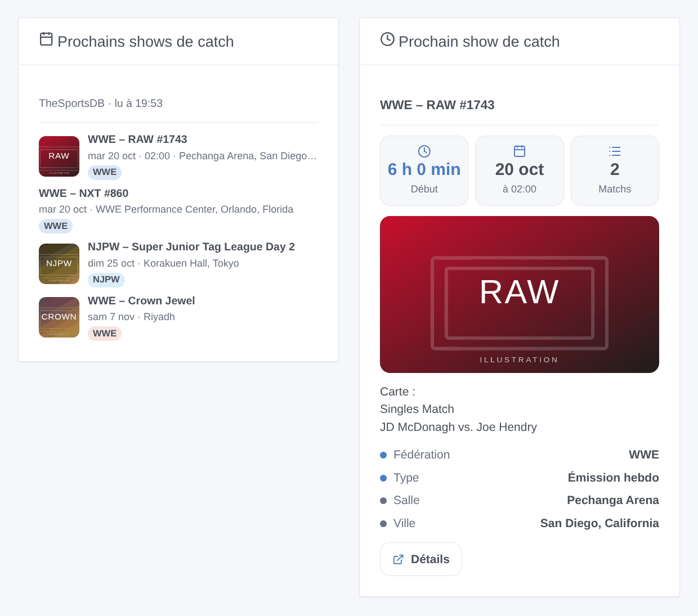The image size is (698, 616).
Task: Click the text 'TheSportsDB · lu à 19:53'
Action: [101, 104]
